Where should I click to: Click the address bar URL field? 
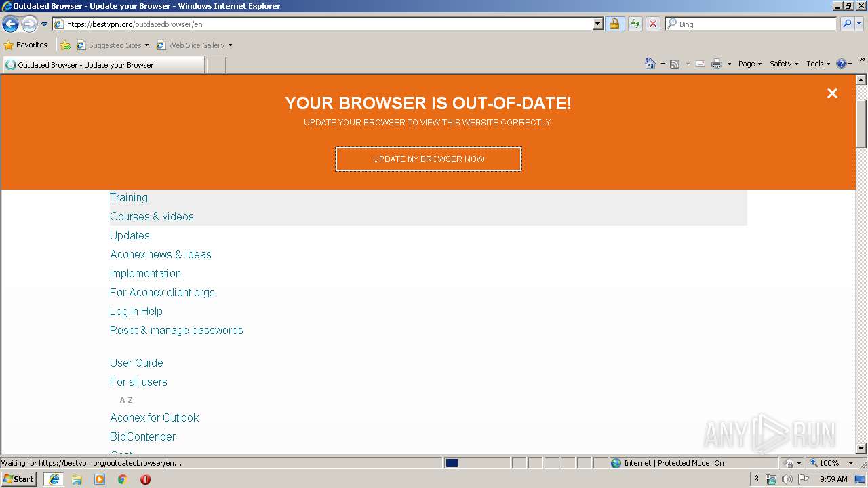[x=323, y=24]
